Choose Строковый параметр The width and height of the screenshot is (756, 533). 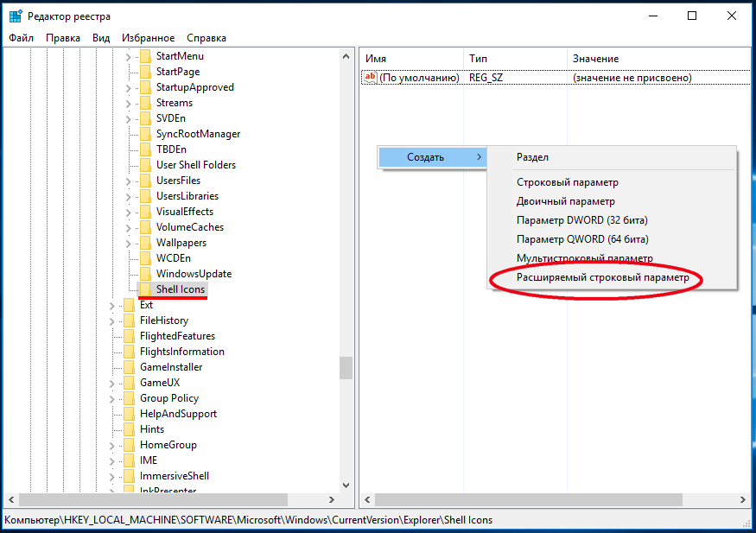(612, 182)
